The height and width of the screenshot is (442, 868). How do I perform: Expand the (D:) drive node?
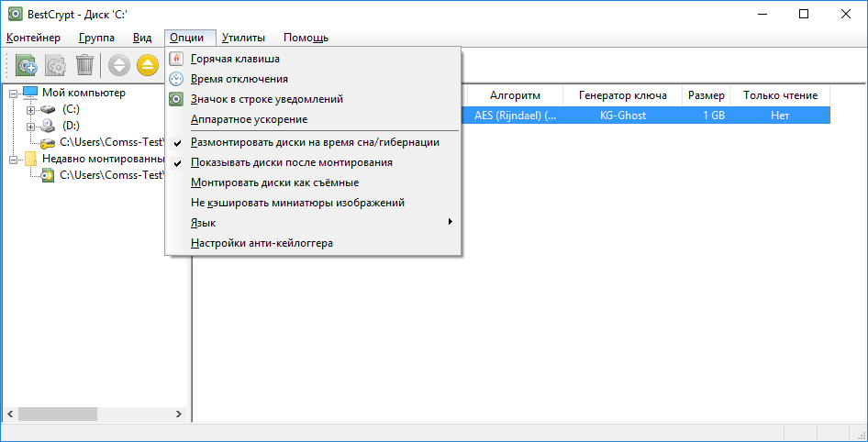coord(31,127)
